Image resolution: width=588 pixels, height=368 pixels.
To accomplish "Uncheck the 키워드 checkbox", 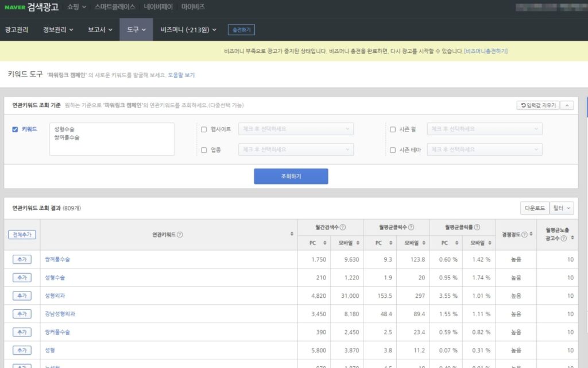I will click(x=15, y=129).
